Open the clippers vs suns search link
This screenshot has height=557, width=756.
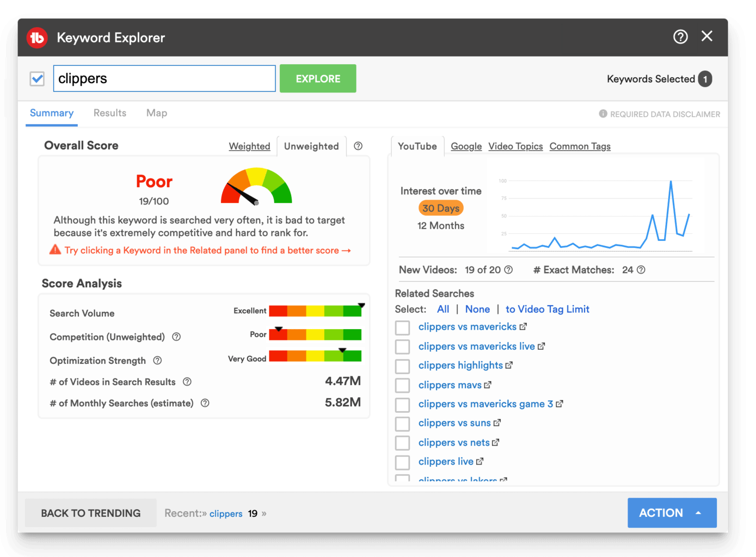coord(454,423)
